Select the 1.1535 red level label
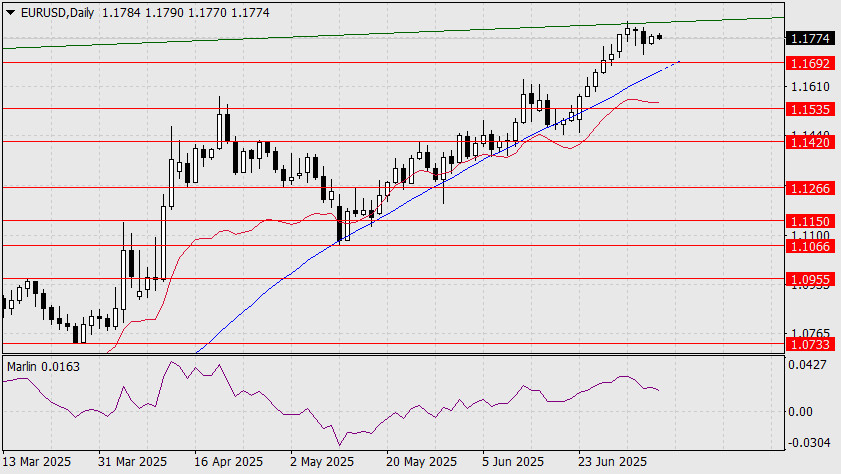841x474 pixels. [x=810, y=109]
